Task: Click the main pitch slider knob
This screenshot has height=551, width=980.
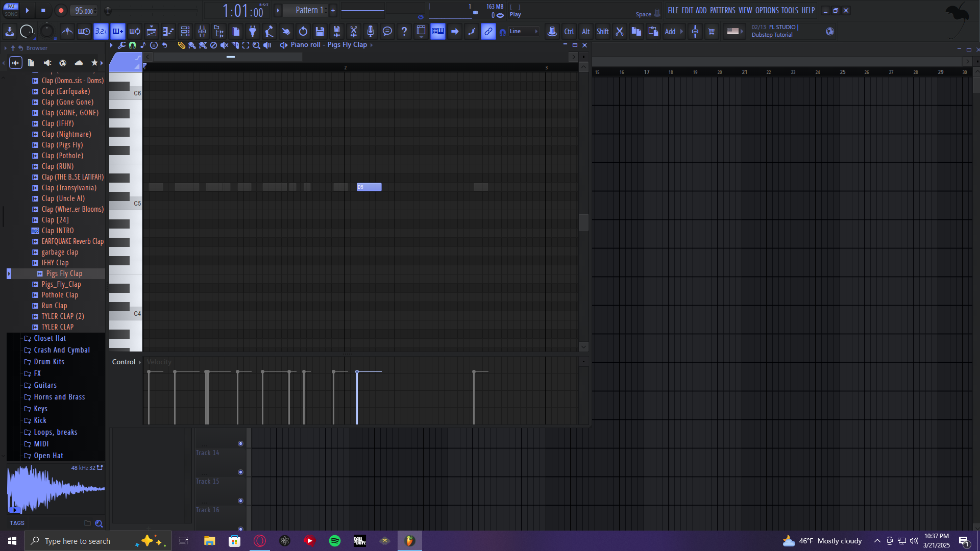Action: [46, 32]
